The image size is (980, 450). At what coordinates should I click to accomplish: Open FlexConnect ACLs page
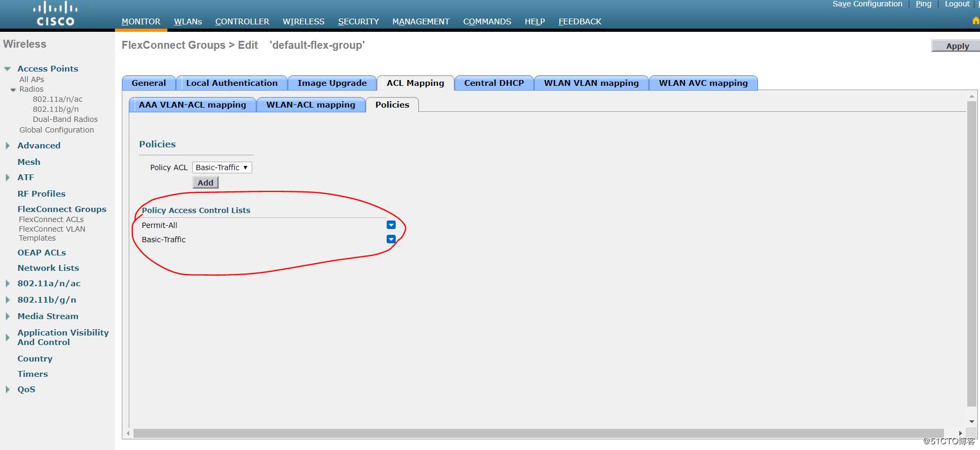pyautogui.click(x=51, y=219)
